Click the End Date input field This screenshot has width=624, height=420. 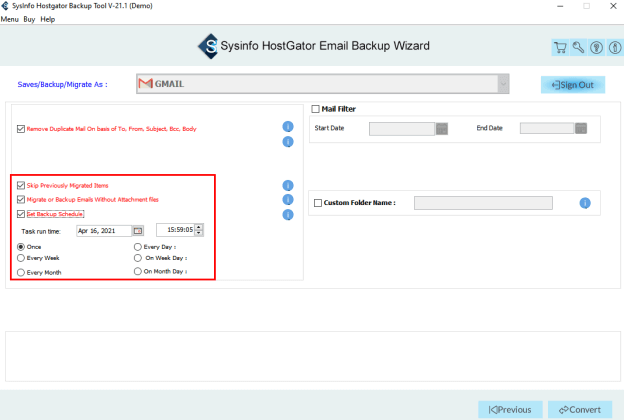coord(547,128)
